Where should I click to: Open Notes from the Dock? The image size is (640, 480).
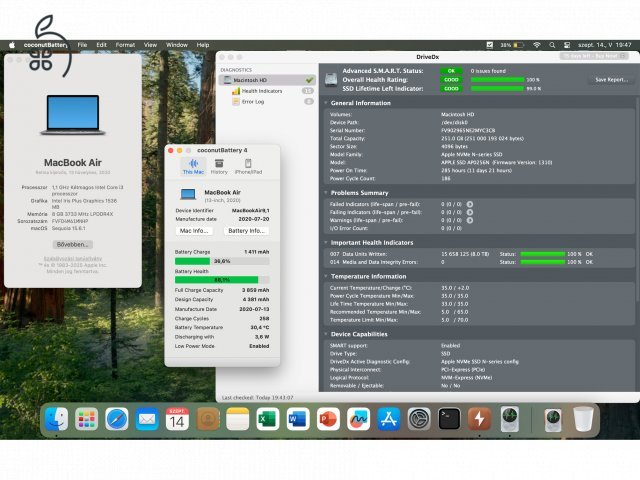tap(238, 419)
